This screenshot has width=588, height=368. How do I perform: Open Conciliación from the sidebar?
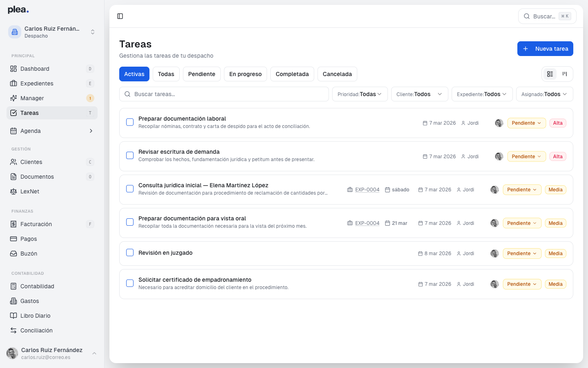(36, 330)
